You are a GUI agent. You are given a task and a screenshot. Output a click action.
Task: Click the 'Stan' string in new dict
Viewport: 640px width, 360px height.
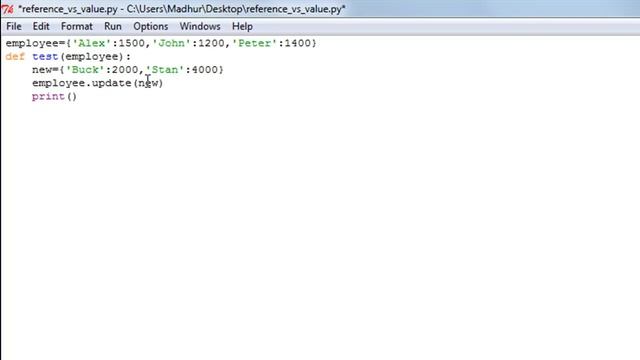pyautogui.click(x=165, y=69)
